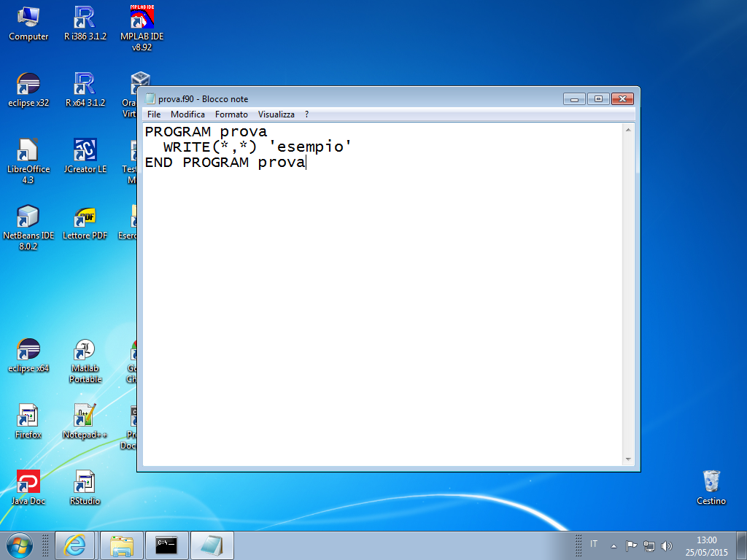Open the Modifica menu
Viewport: 747px width, 560px height.
click(x=187, y=114)
